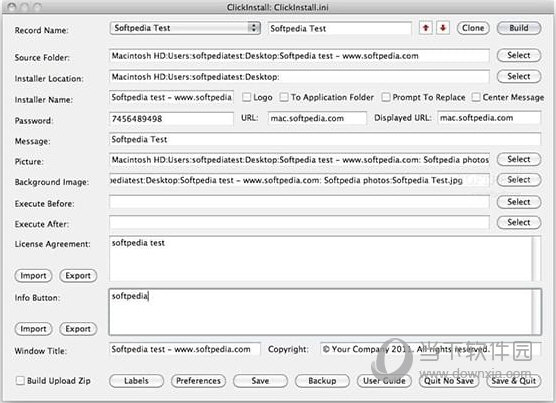
Task: Select a Background Image file
Action: pos(519,180)
